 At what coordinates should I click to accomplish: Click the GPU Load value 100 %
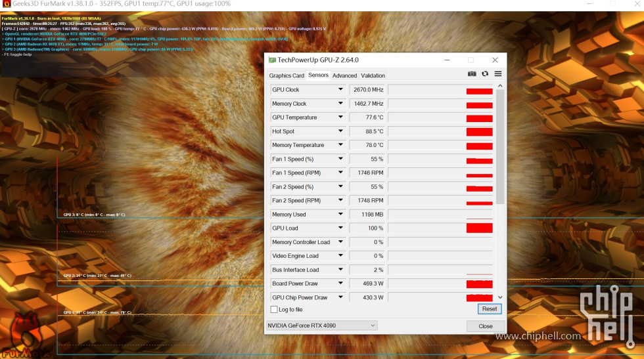tap(367, 228)
